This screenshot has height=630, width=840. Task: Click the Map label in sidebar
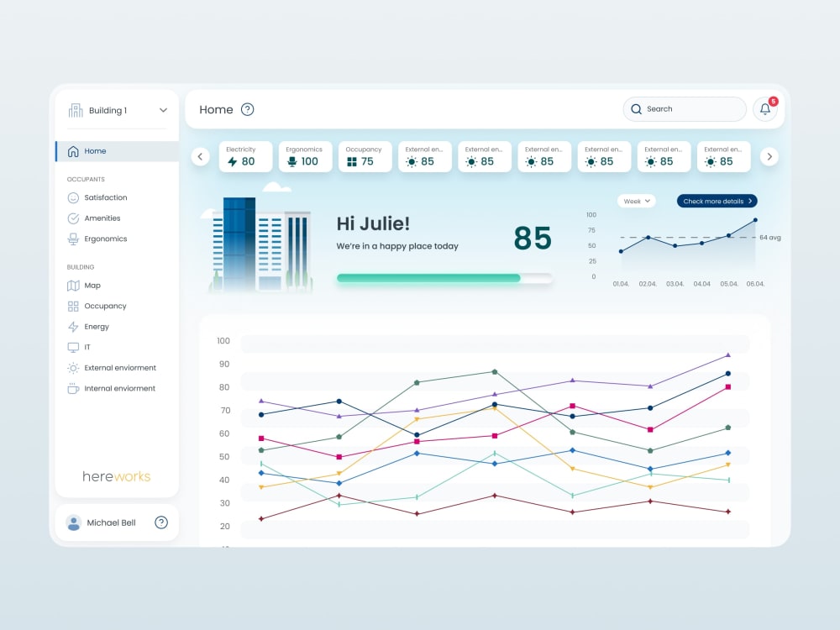(92, 286)
